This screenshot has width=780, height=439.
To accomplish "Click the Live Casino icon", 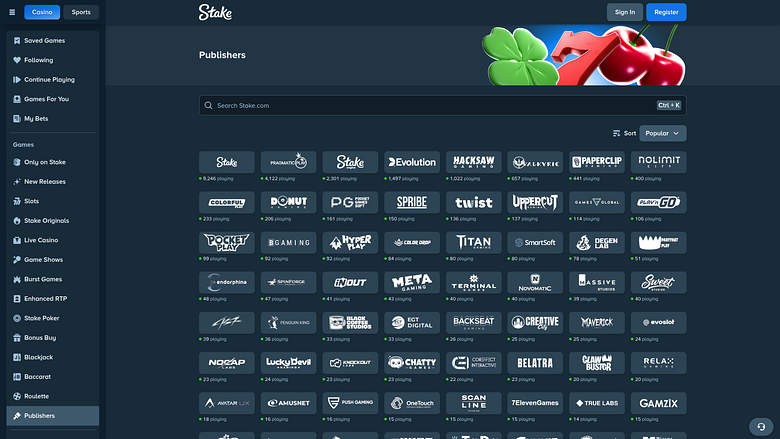I will pos(17,240).
